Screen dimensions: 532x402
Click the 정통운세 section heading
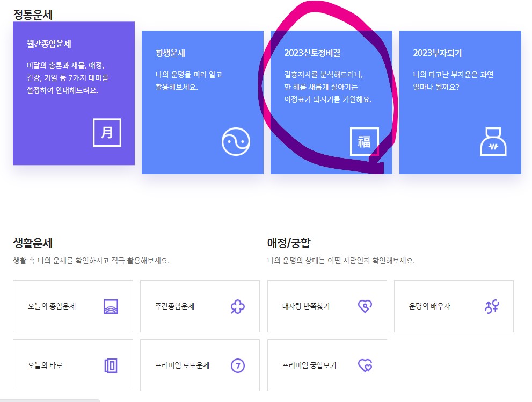[x=33, y=15]
